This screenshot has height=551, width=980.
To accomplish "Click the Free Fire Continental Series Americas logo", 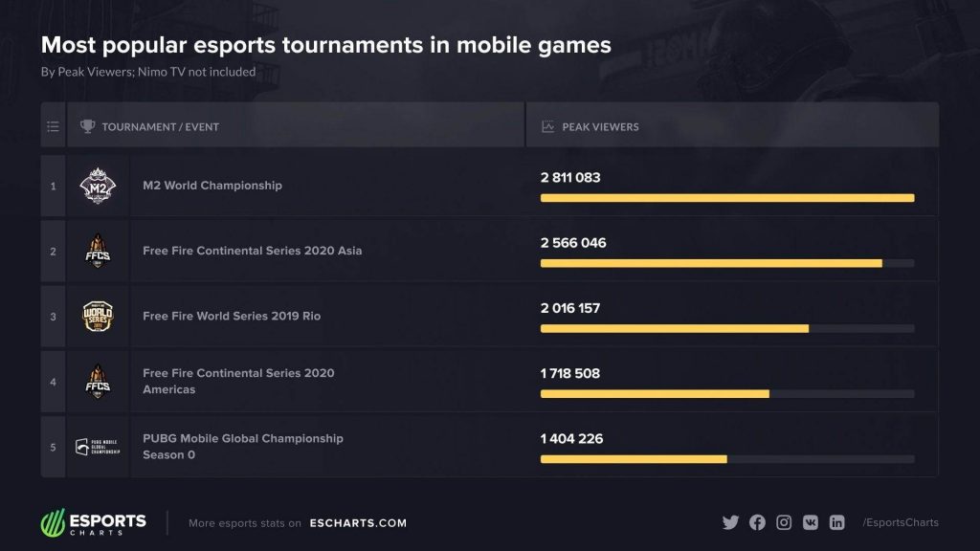I will (x=98, y=381).
